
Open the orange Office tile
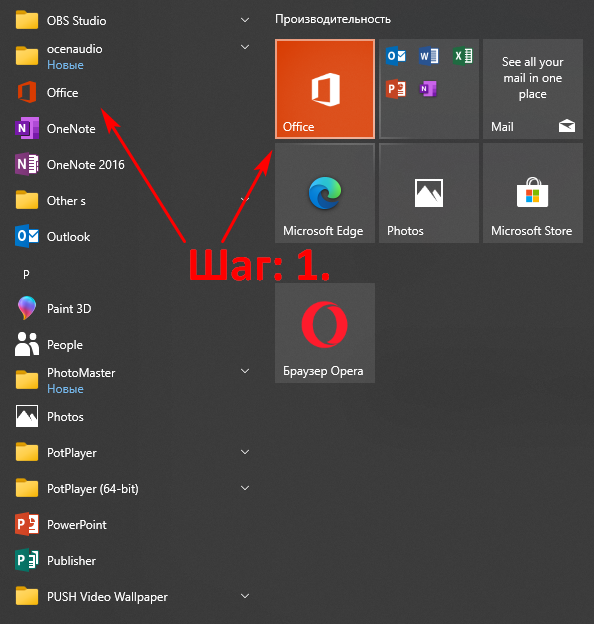coord(325,89)
